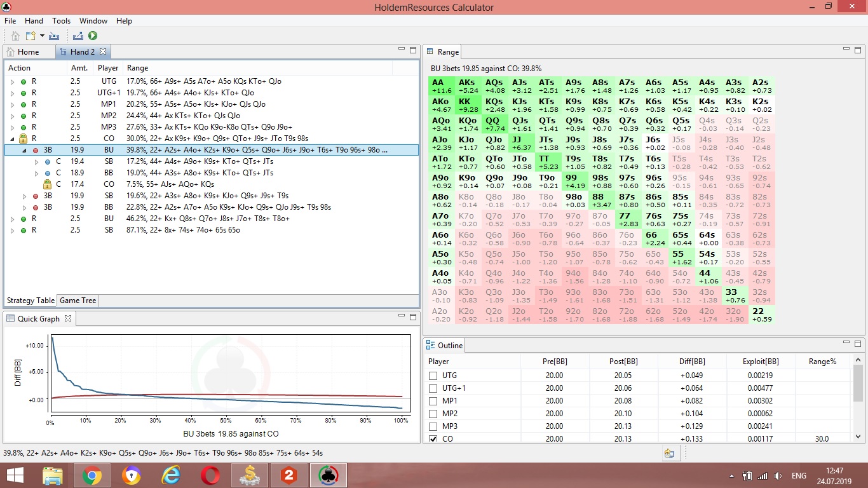Expand the MP3 raise row
Image resolution: width=868 pixels, height=488 pixels.
point(12,128)
